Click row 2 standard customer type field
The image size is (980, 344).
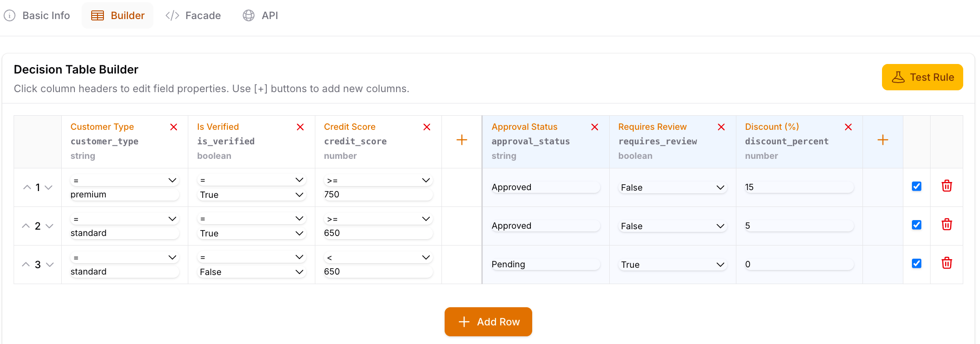(125, 233)
